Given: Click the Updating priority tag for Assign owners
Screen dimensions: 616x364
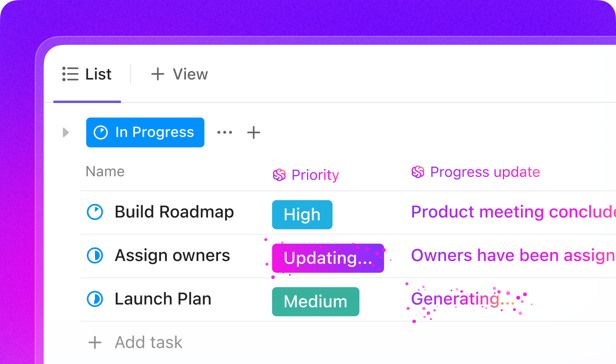Looking at the screenshot, I should 328,258.
